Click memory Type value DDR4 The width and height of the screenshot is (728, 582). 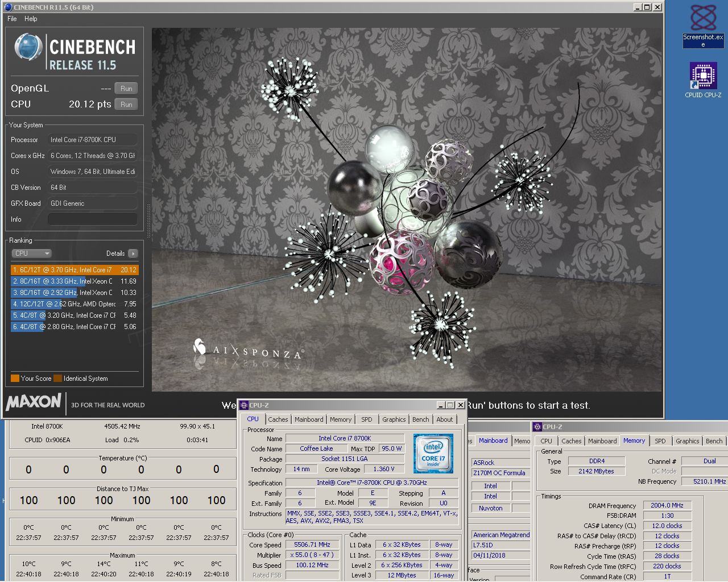pyautogui.click(x=597, y=461)
